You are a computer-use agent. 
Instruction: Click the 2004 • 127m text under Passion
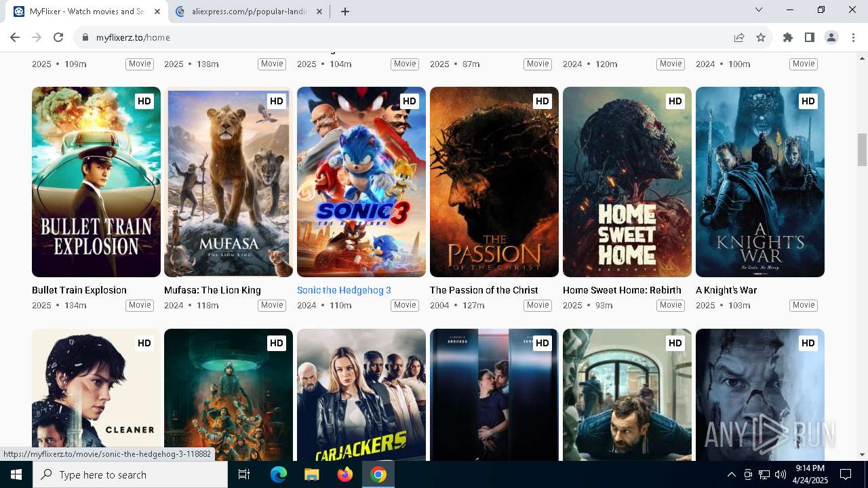[x=457, y=306]
